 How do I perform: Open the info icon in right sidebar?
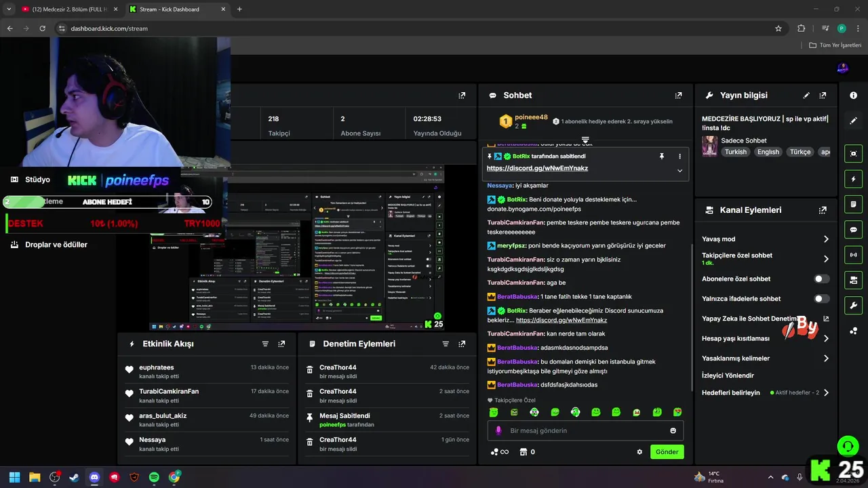[x=853, y=96]
